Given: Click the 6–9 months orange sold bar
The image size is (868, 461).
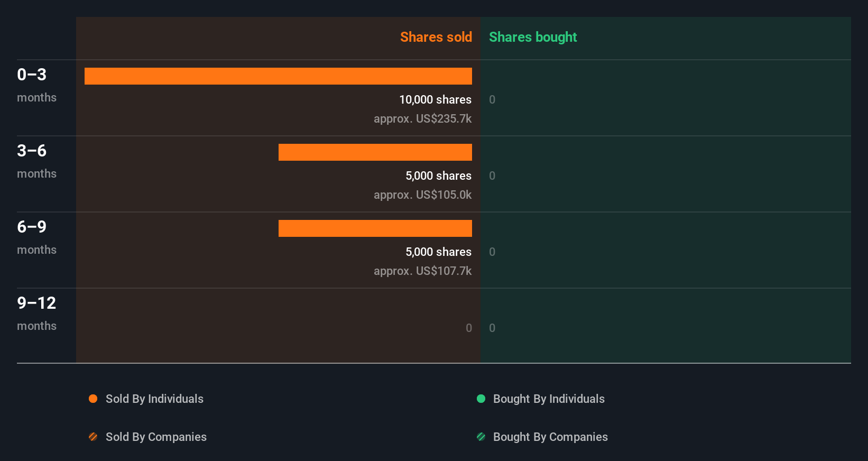Looking at the screenshot, I should point(375,228).
